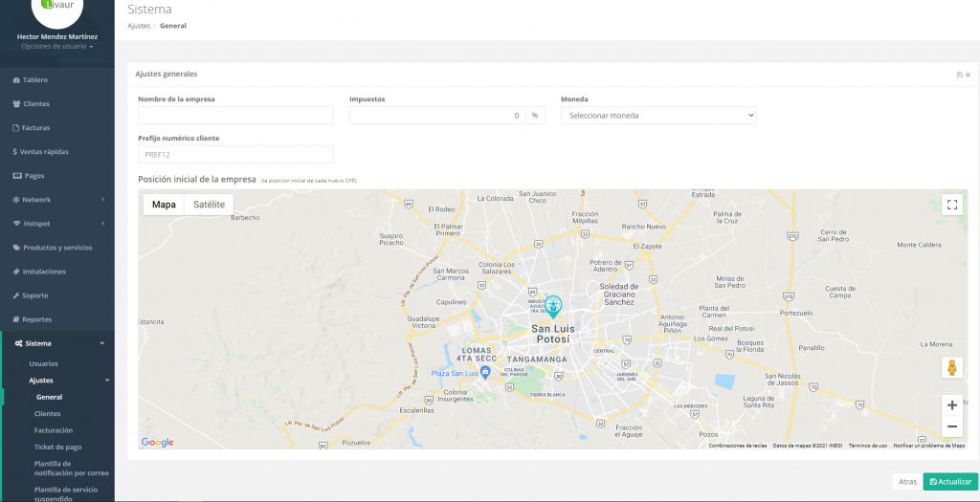Click the Clientes people icon in sidebar
Screen dimensions: 980x502
point(17,104)
